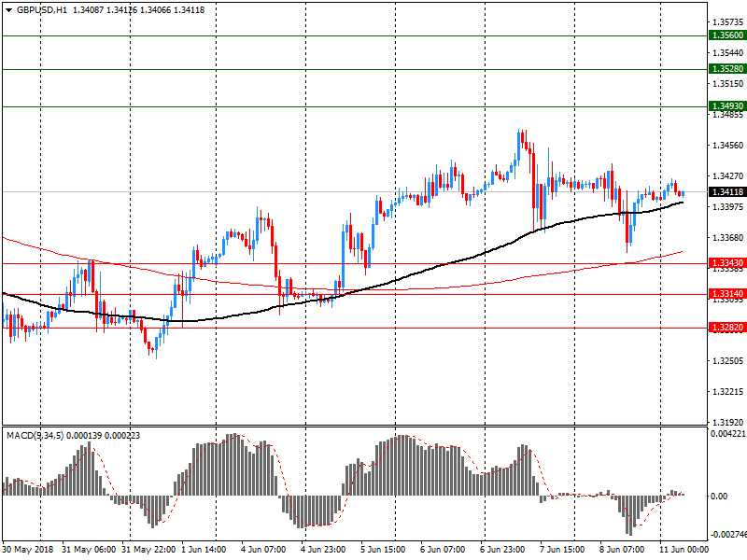Select the 1.35280 green level label
This screenshot has height=560, width=747.
pyautogui.click(x=727, y=68)
